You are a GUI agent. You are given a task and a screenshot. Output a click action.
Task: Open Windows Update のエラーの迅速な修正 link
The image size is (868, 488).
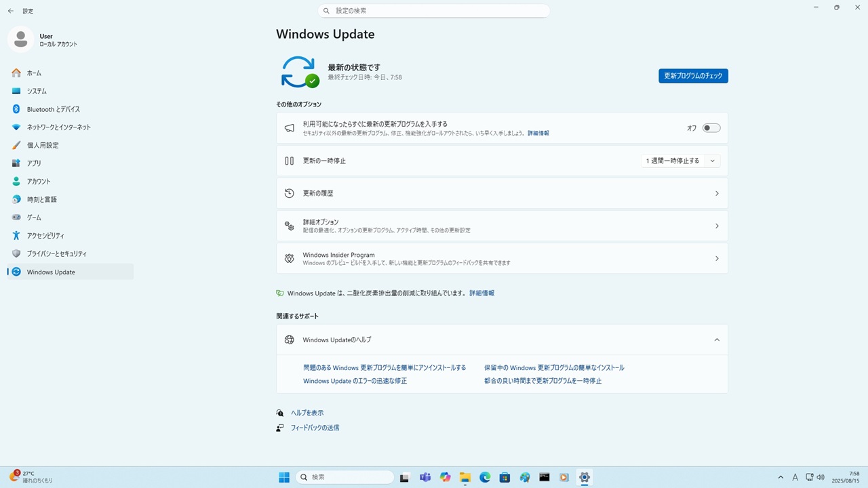click(x=355, y=381)
